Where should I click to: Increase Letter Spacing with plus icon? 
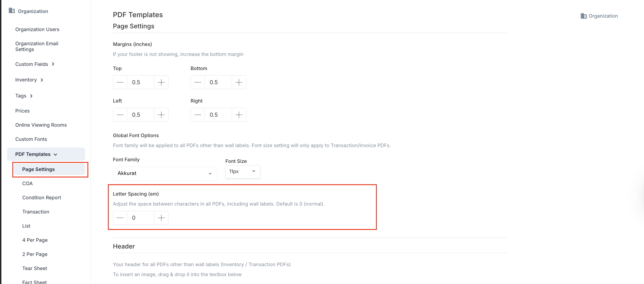161,218
